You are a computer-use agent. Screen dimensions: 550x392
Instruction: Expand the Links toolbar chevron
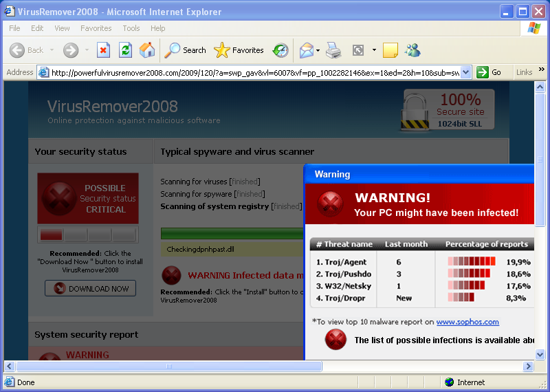(x=542, y=69)
